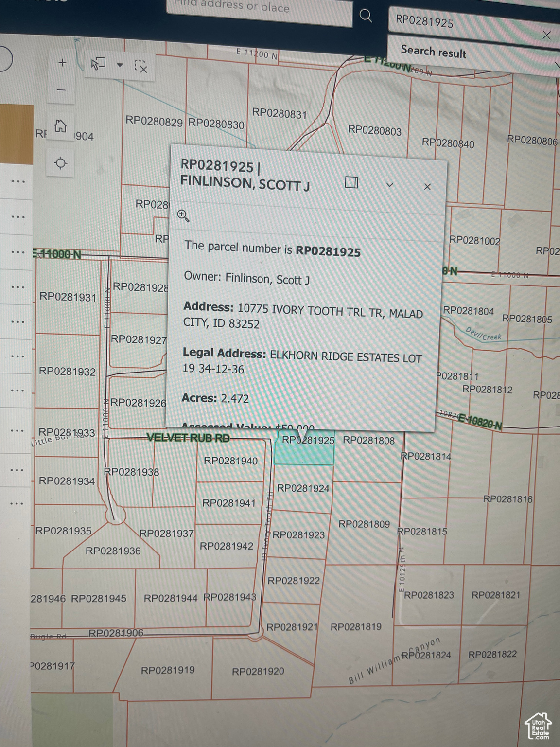The image size is (560, 747).
Task: Collapse the parcel popup with chevron
Action: coord(389,185)
